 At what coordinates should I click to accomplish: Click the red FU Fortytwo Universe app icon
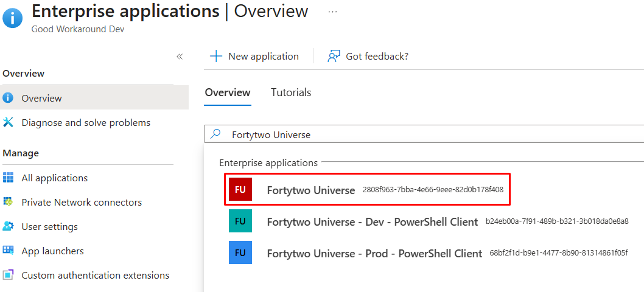240,190
